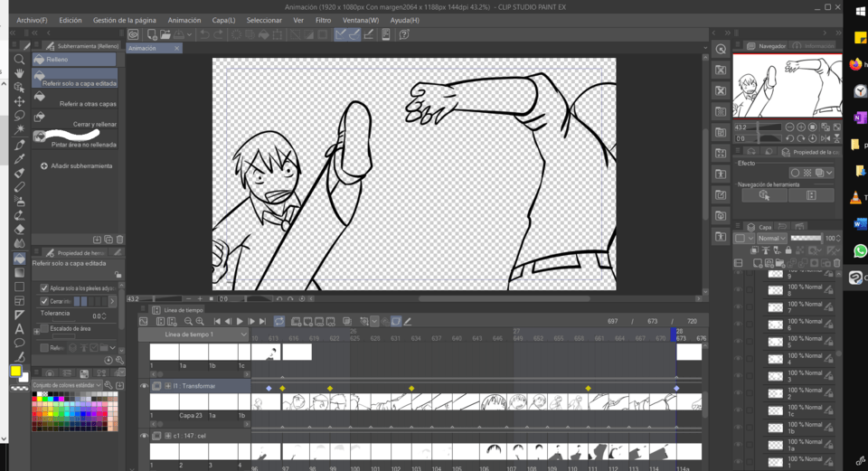
Task: Click the Redo arrow in command bar
Action: [x=219, y=34]
